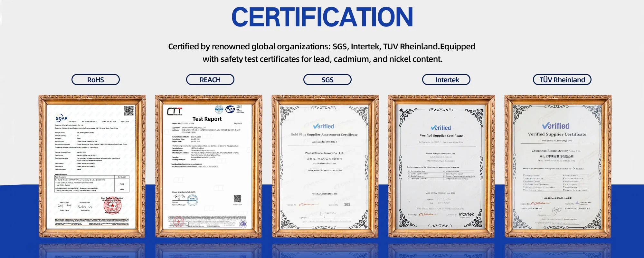View the TÜV Rheinland Verified Supplier Certificate
Screen dimensions: 644x258
click(x=558, y=166)
